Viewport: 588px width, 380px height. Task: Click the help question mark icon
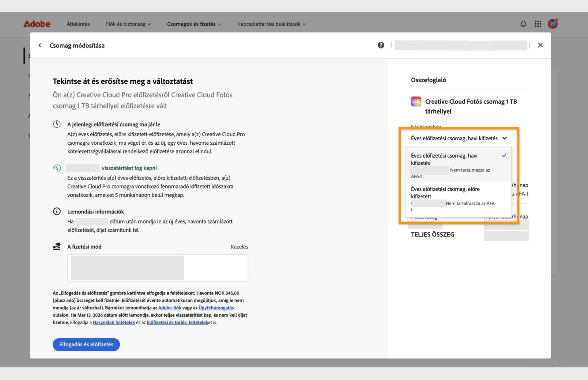pos(380,45)
